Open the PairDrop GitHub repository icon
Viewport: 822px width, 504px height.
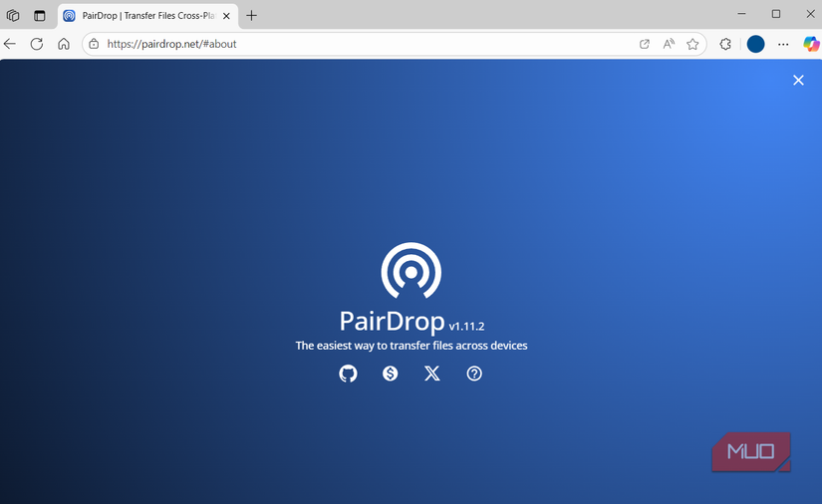(x=348, y=374)
